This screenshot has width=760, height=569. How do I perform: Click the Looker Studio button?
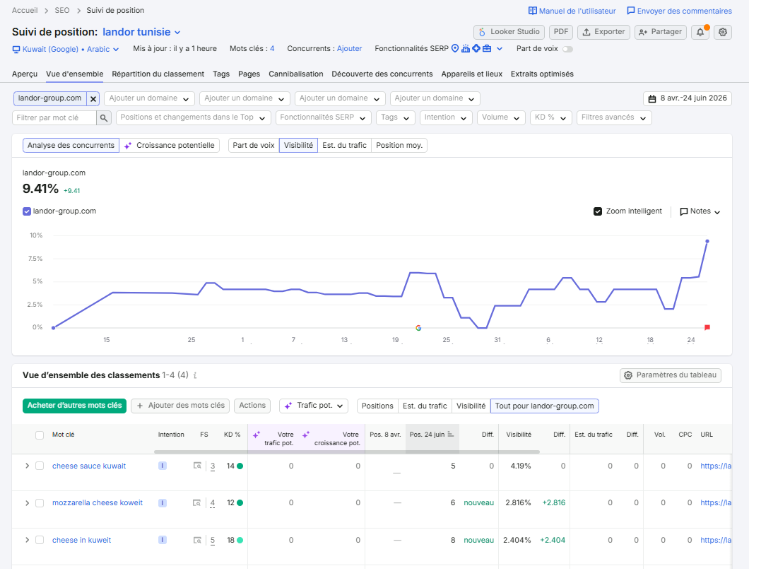(509, 32)
